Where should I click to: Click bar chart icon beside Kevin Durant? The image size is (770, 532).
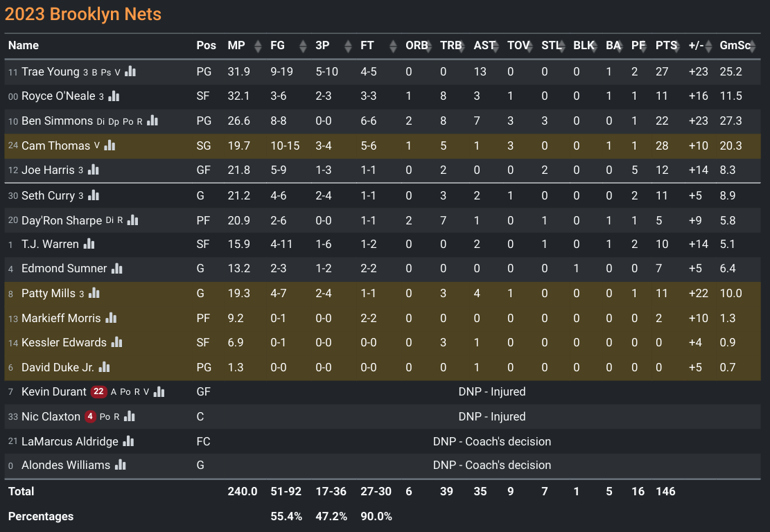pyautogui.click(x=159, y=391)
